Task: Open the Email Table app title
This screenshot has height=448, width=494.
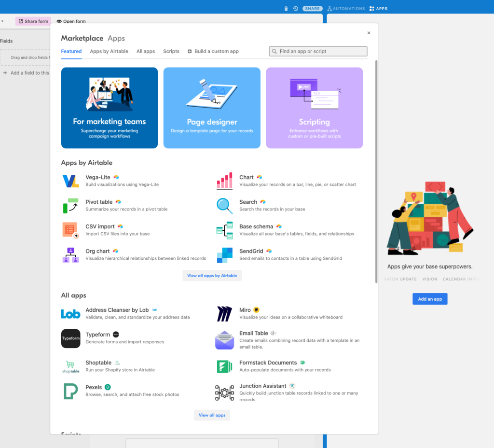Action: (254, 333)
